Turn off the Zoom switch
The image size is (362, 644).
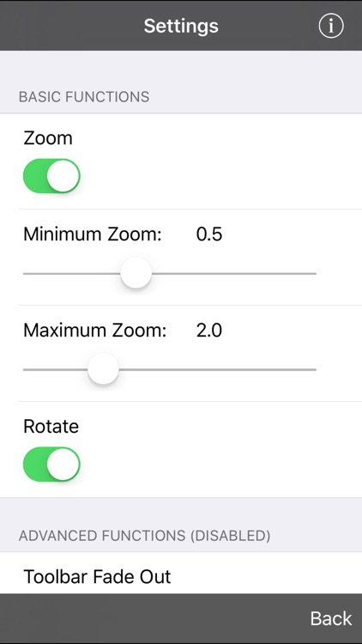click(51, 176)
